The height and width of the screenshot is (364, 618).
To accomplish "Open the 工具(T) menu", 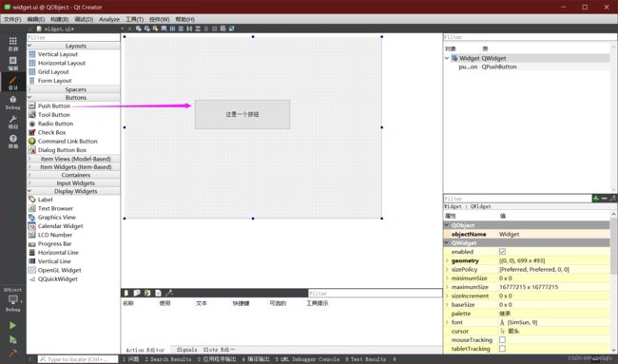I will click(134, 19).
